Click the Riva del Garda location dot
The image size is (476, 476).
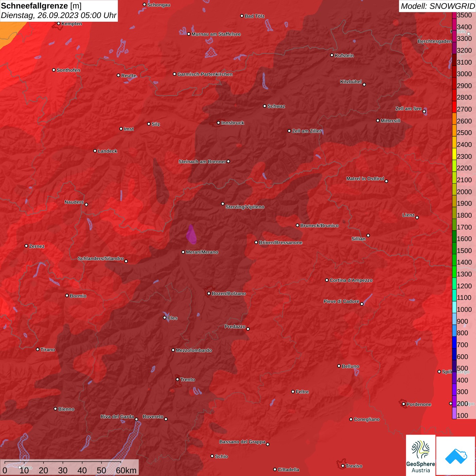click(137, 419)
